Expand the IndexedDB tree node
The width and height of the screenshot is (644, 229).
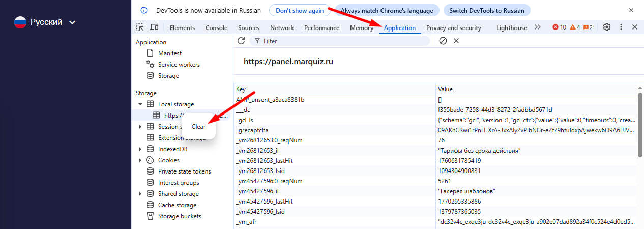[x=140, y=149]
